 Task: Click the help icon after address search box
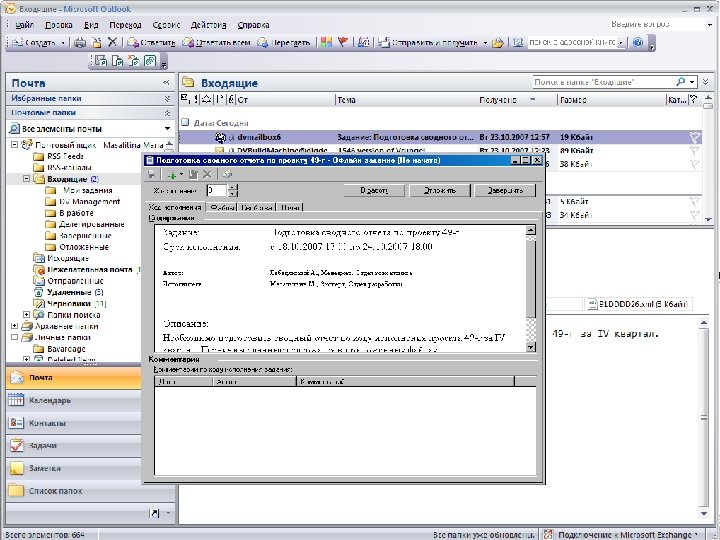point(638,43)
